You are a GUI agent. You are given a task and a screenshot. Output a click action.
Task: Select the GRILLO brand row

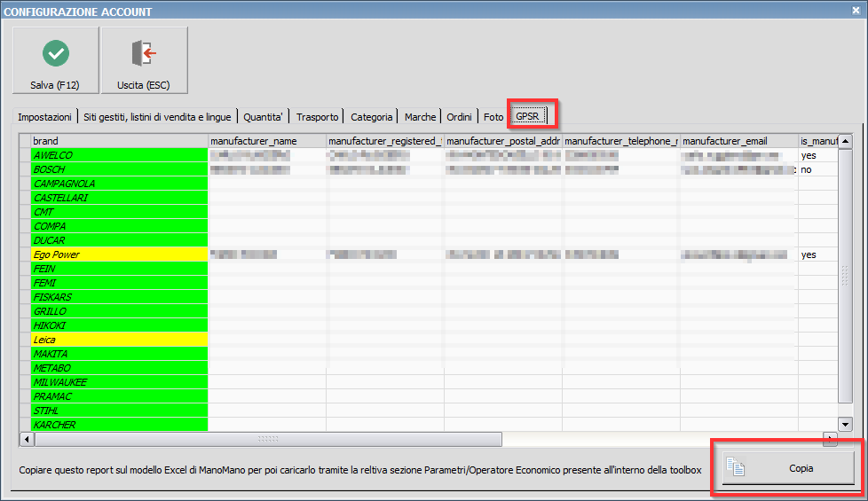click(120, 311)
